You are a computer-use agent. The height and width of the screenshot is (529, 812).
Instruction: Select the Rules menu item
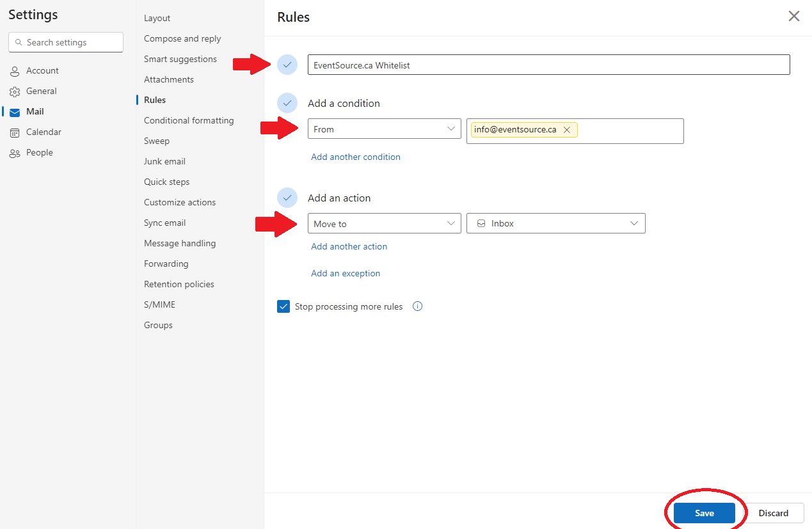coord(155,100)
